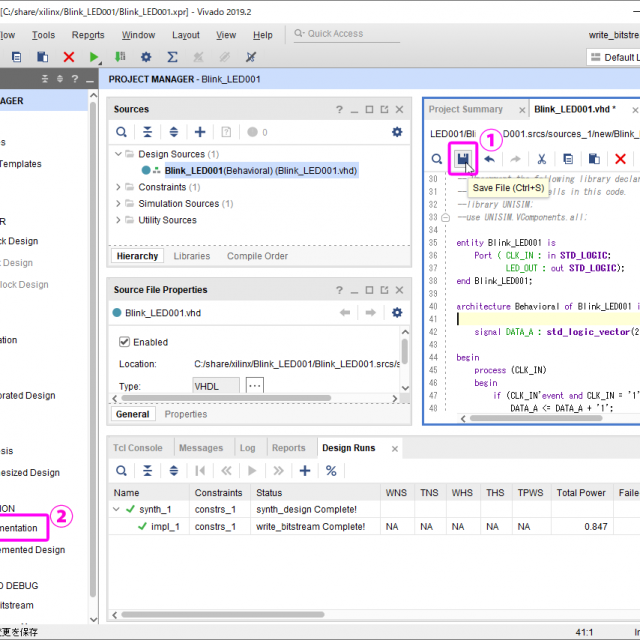Expand the Constraints folder

118,187
